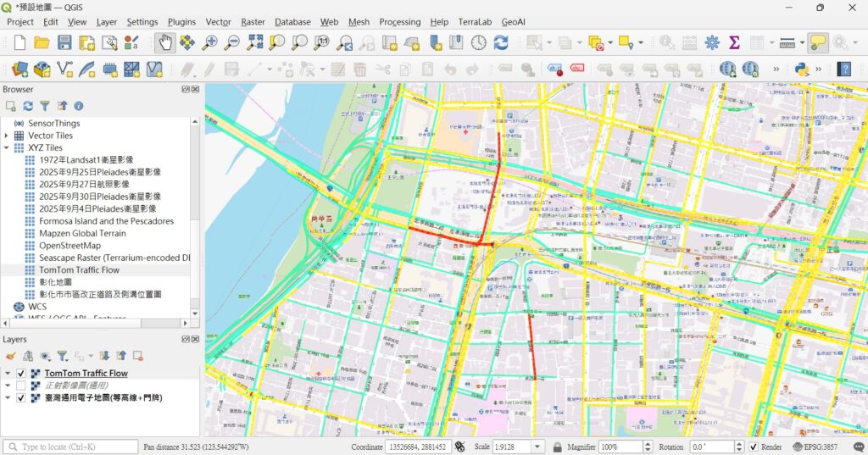Select Mapzen Global Terrain tile entry
Screen dimensions: 868x455
point(82,234)
